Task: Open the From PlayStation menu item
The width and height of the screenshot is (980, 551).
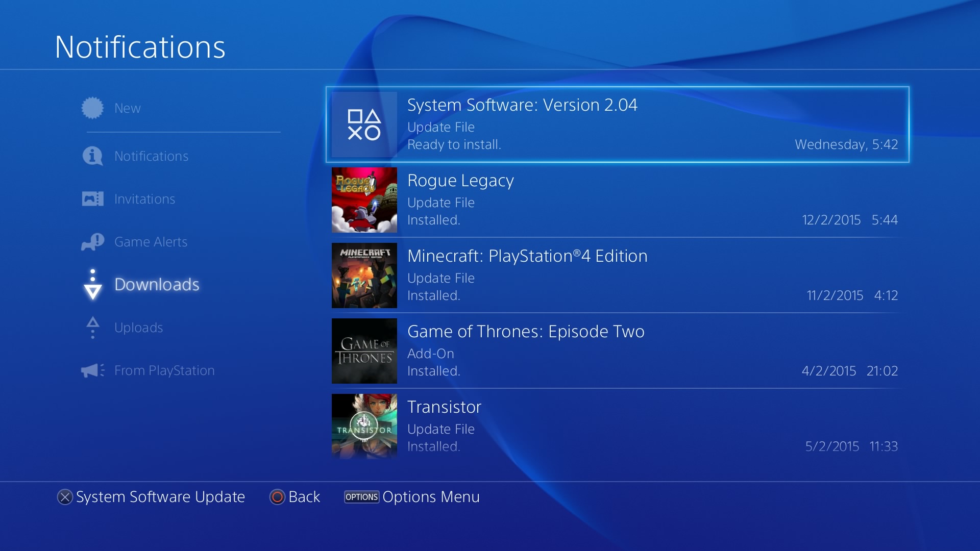Action: click(x=164, y=370)
